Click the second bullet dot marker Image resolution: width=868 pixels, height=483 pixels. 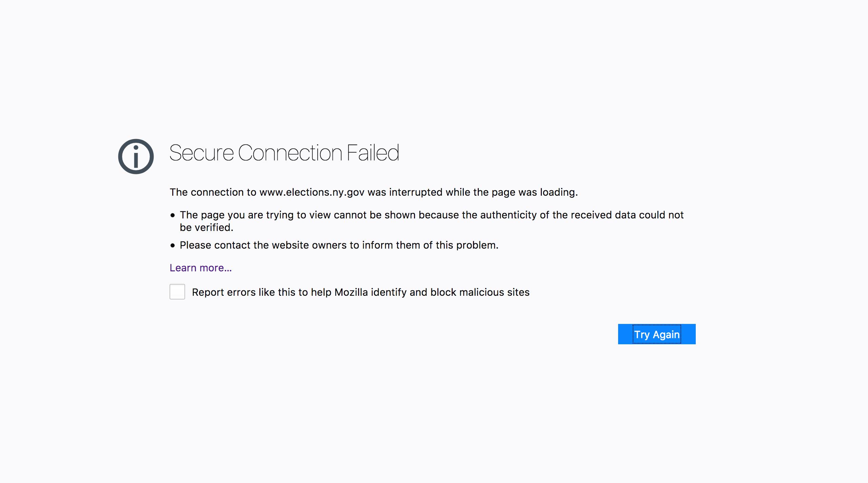pyautogui.click(x=173, y=246)
